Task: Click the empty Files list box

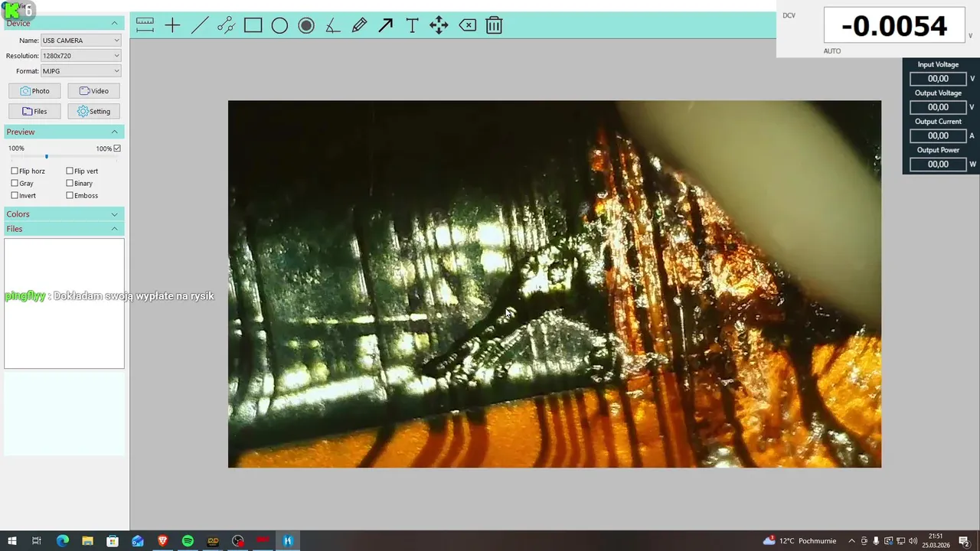Action: [64, 304]
